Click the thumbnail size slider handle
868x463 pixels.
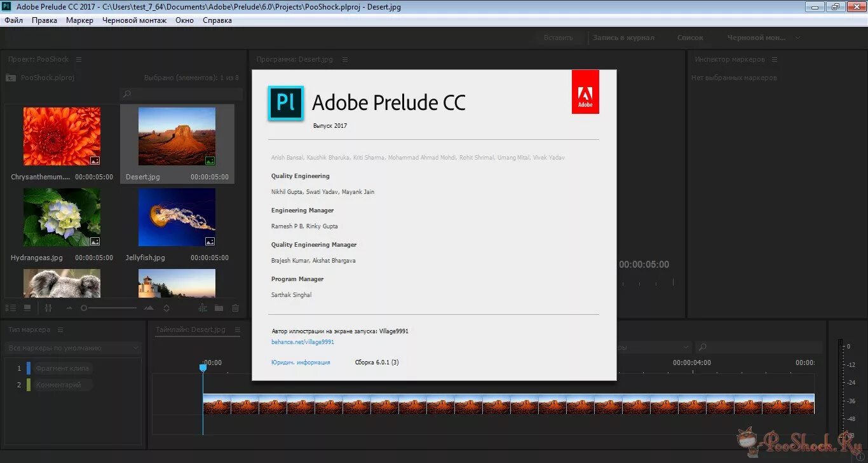click(x=84, y=308)
